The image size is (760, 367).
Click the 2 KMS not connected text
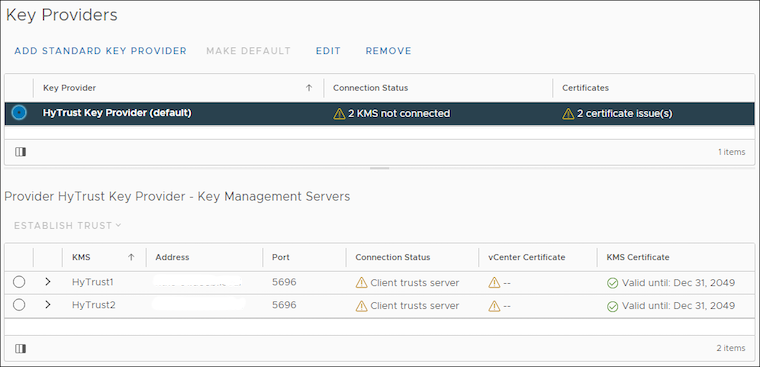click(399, 113)
